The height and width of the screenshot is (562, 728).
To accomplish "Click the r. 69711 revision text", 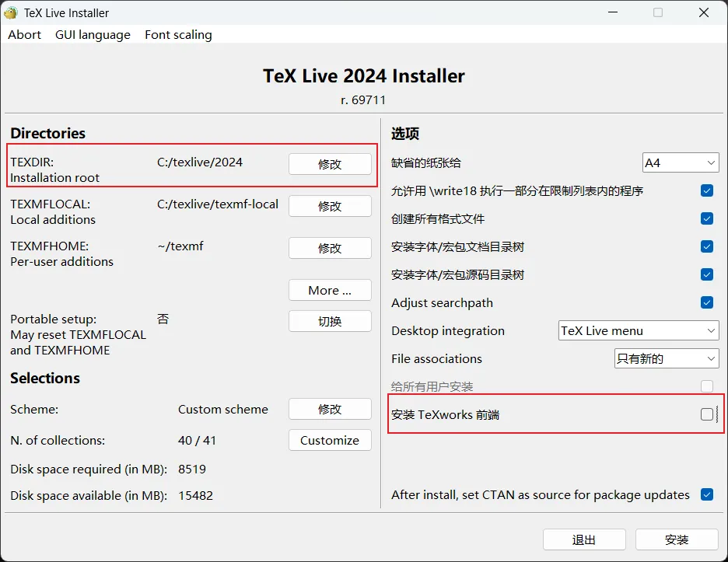I will [x=363, y=99].
